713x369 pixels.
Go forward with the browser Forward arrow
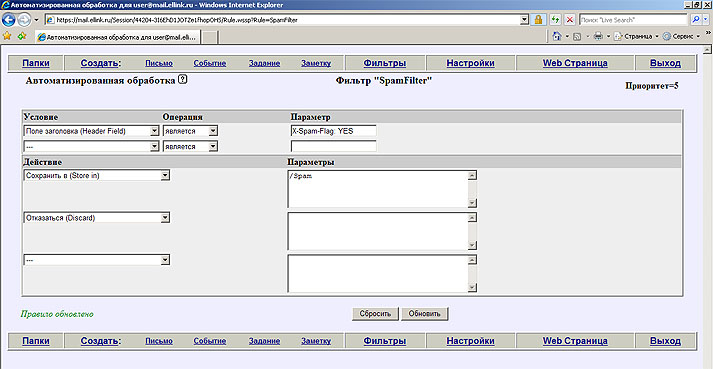click(x=24, y=20)
